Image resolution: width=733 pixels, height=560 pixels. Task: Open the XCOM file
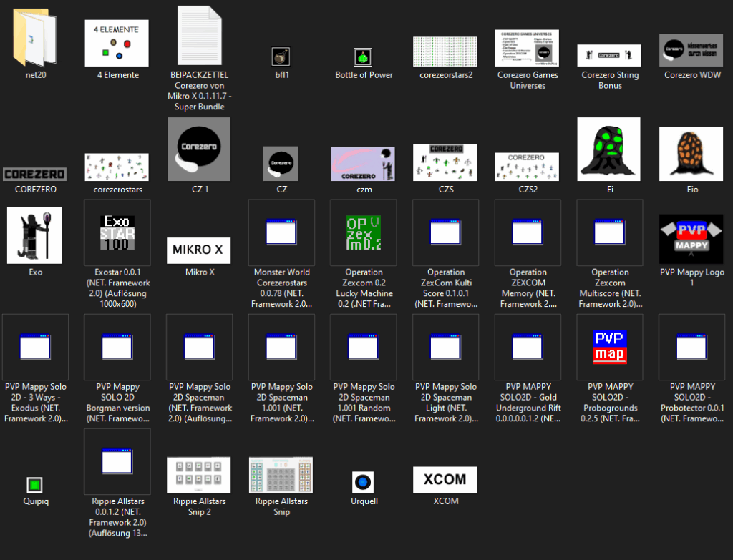tap(445, 479)
